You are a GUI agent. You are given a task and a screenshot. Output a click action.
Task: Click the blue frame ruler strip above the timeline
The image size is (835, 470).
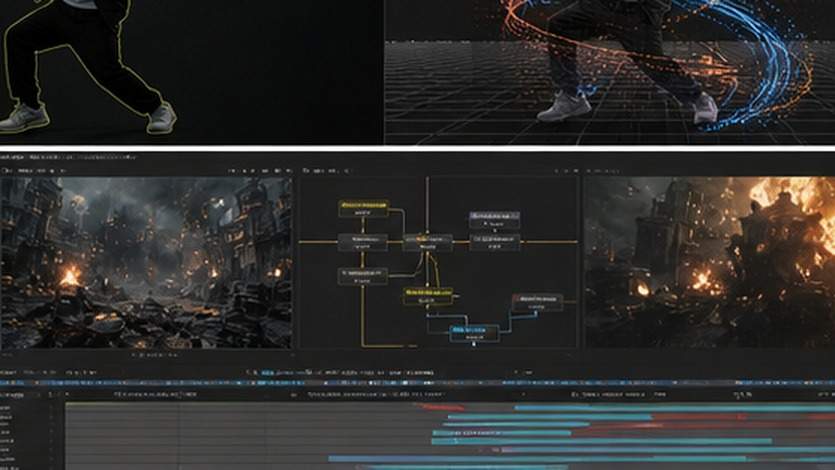coord(418,383)
